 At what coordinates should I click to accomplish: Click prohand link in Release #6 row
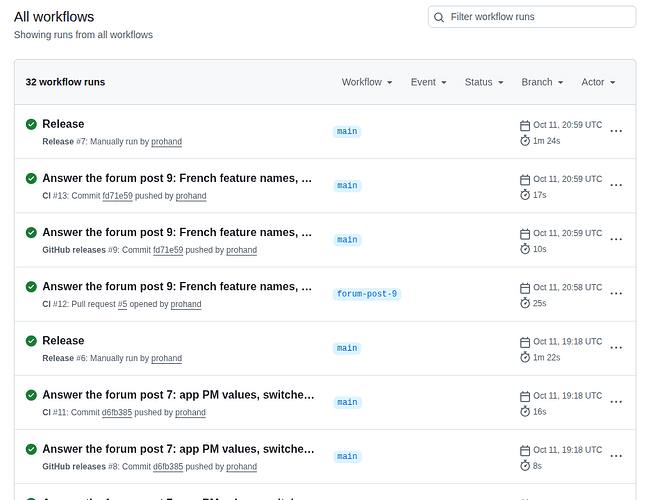point(166,358)
